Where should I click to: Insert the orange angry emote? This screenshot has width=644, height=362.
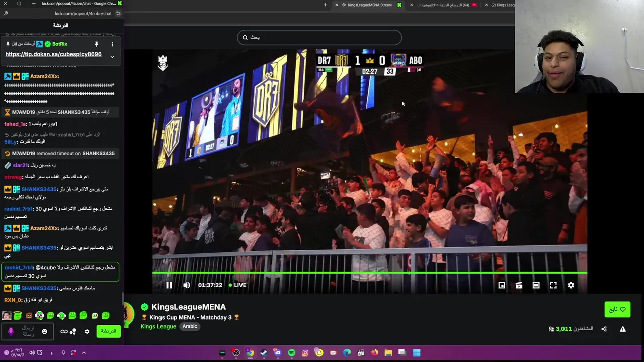[28, 316]
